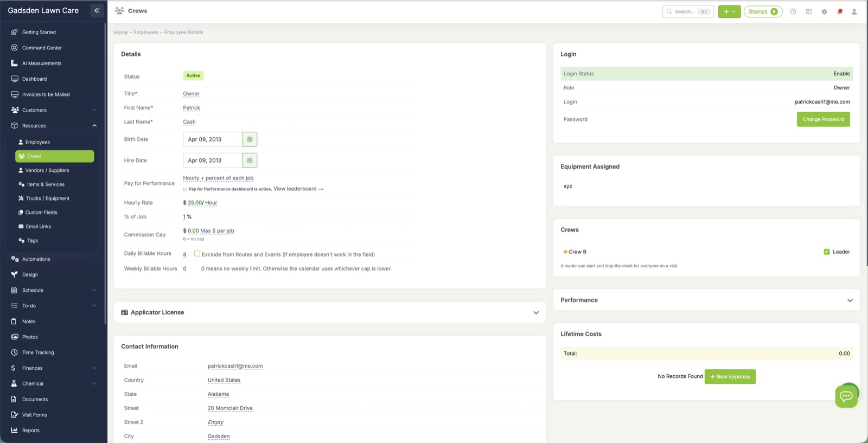Expand the Performance panel
868x443 pixels.
(x=850, y=300)
